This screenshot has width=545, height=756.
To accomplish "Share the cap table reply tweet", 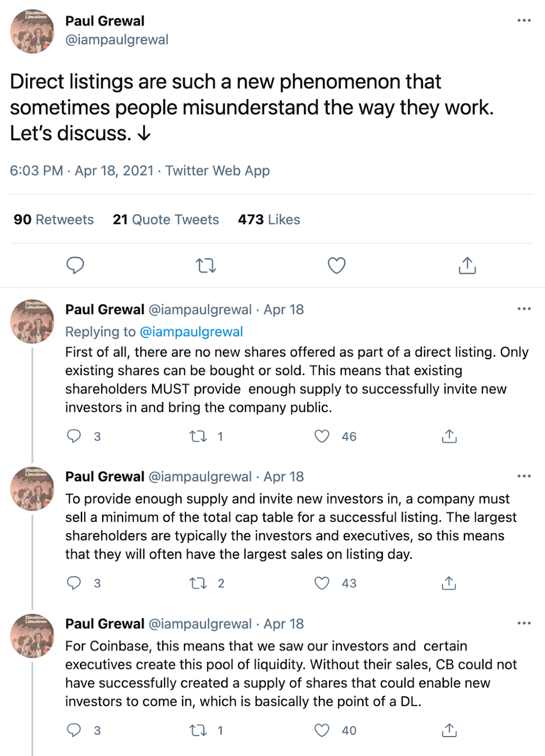I will pyautogui.click(x=449, y=583).
